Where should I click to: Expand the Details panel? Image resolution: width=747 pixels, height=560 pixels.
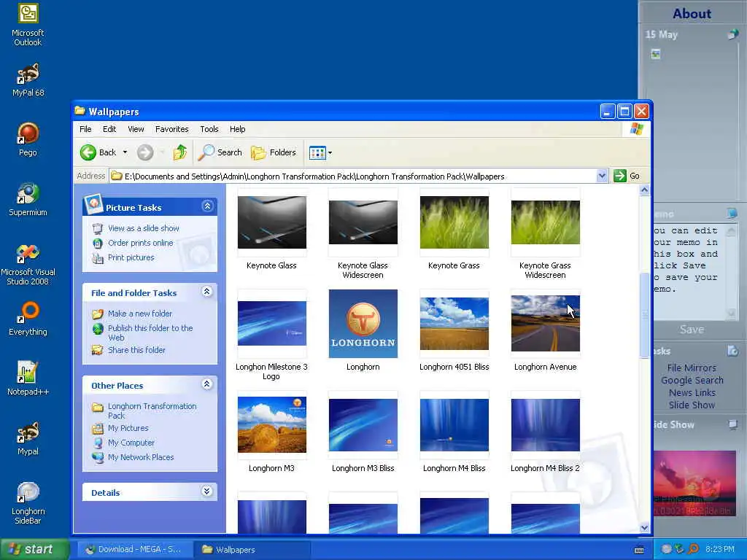coord(207,491)
